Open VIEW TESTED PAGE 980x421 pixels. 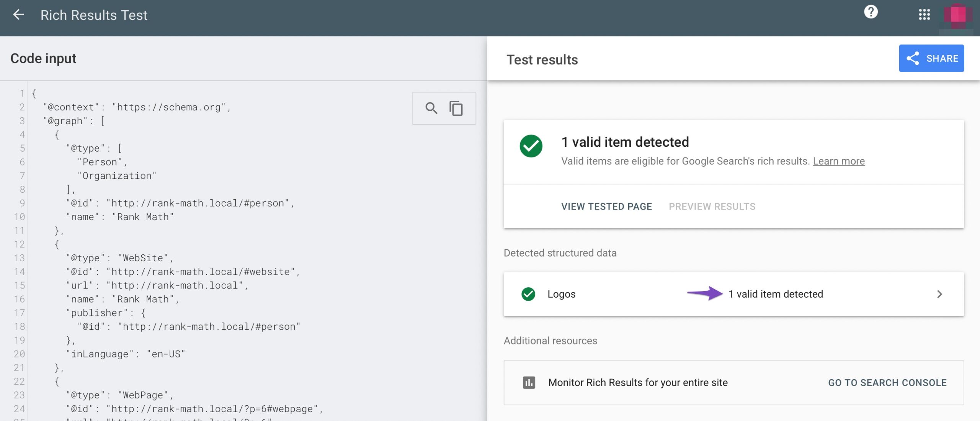coord(606,206)
